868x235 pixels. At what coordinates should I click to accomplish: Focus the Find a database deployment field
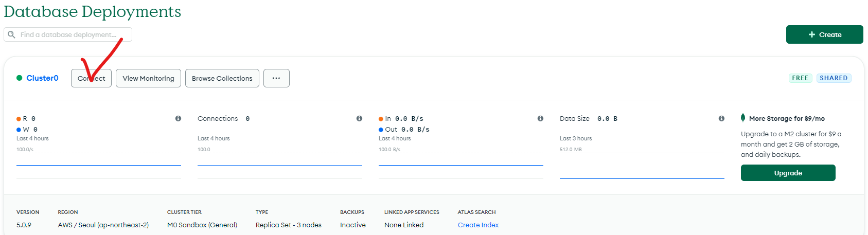point(68,34)
